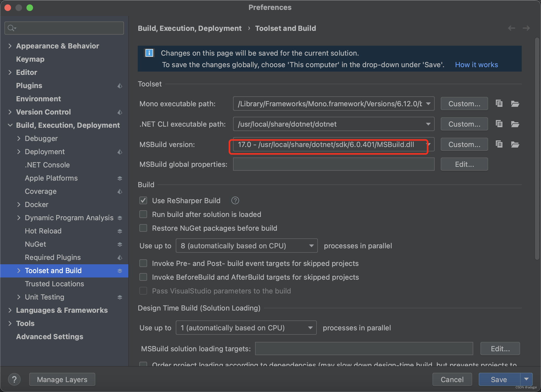Click the vertical scrollbar on right

pos(537,149)
